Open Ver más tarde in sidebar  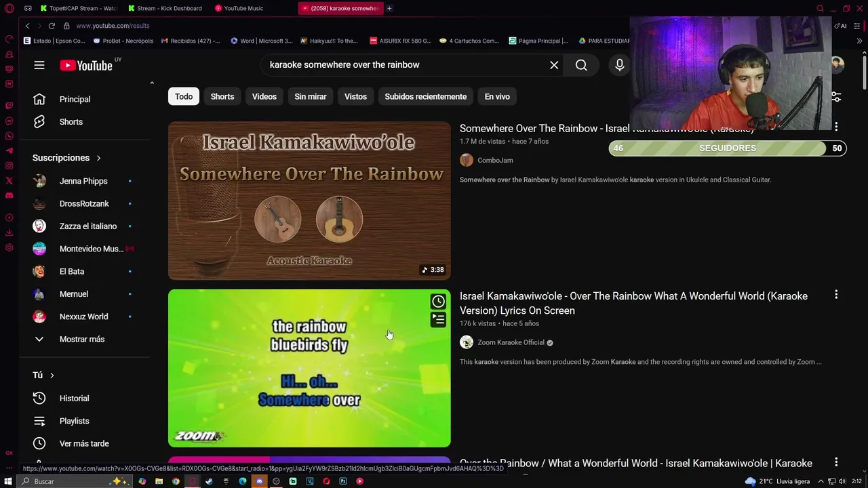coord(85,443)
